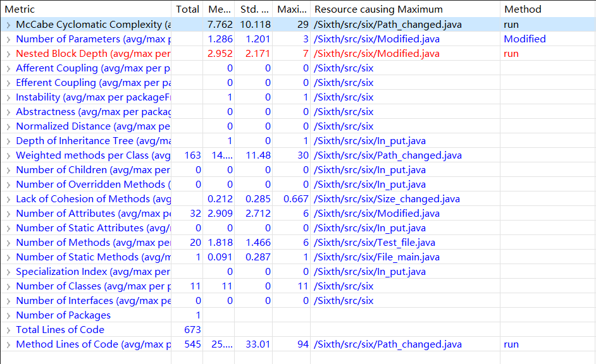This screenshot has width=596, height=364.
Task: Click /Sixth/src/six/Size_changed.java resource
Action: click(387, 199)
